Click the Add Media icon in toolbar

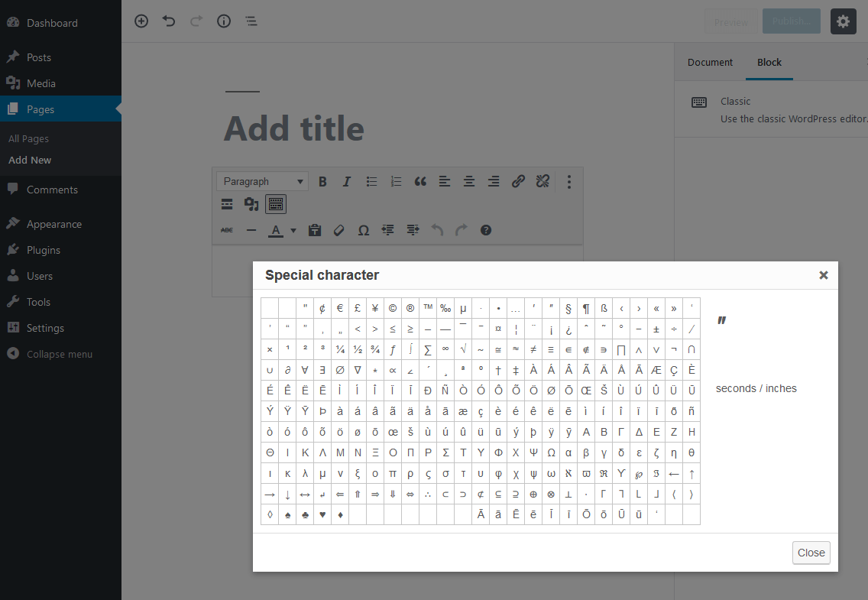[x=251, y=204]
